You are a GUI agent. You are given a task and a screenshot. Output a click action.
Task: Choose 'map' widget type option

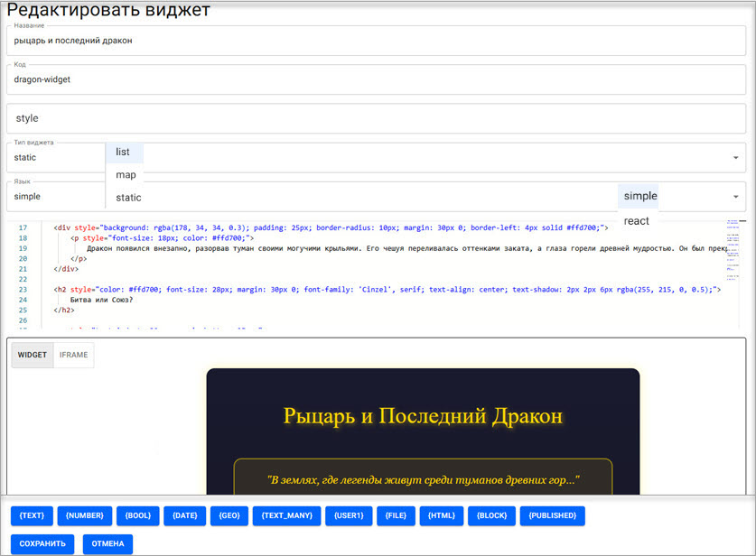126,175
